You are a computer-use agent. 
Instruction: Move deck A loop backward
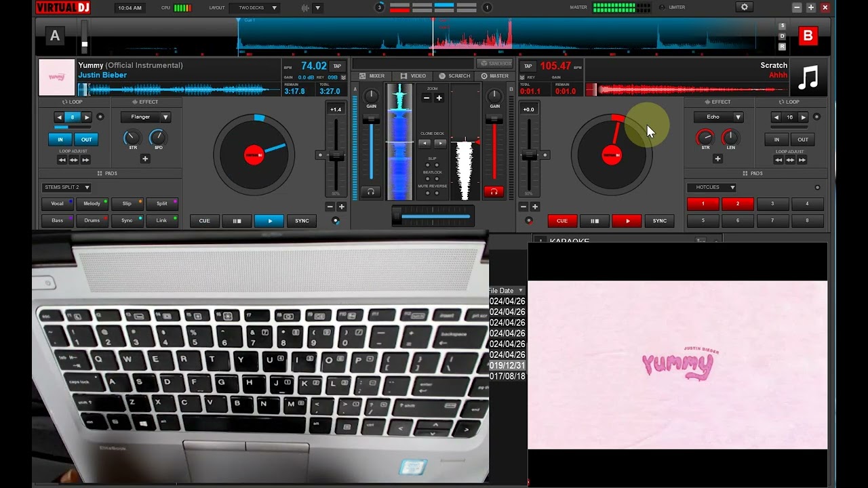point(62,160)
